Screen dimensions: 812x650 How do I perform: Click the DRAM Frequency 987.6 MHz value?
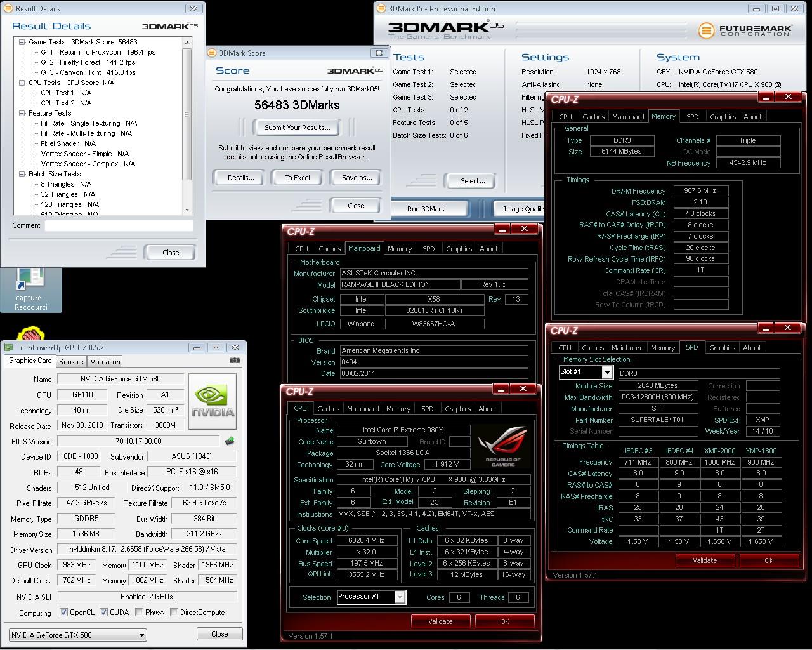(x=700, y=190)
